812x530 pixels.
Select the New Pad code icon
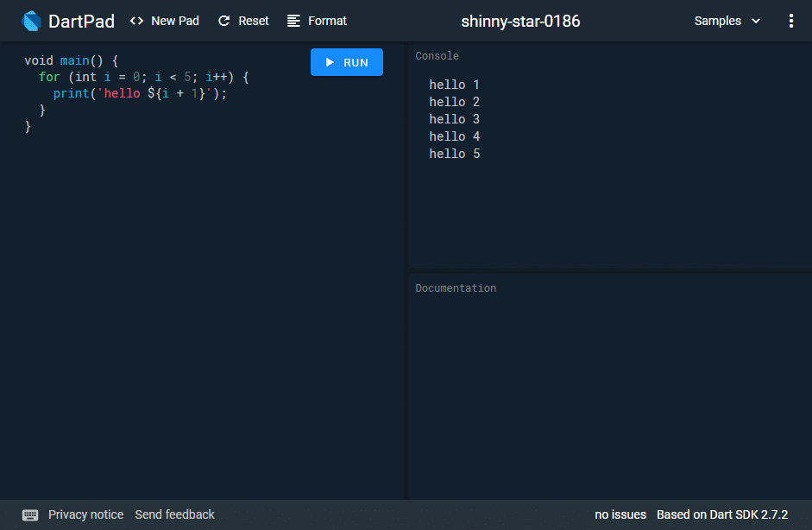coord(135,20)
